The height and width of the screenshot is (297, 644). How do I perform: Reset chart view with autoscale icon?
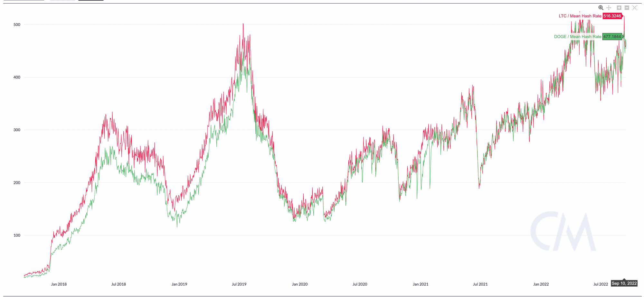pyautogui.click(x=635, y=8)
